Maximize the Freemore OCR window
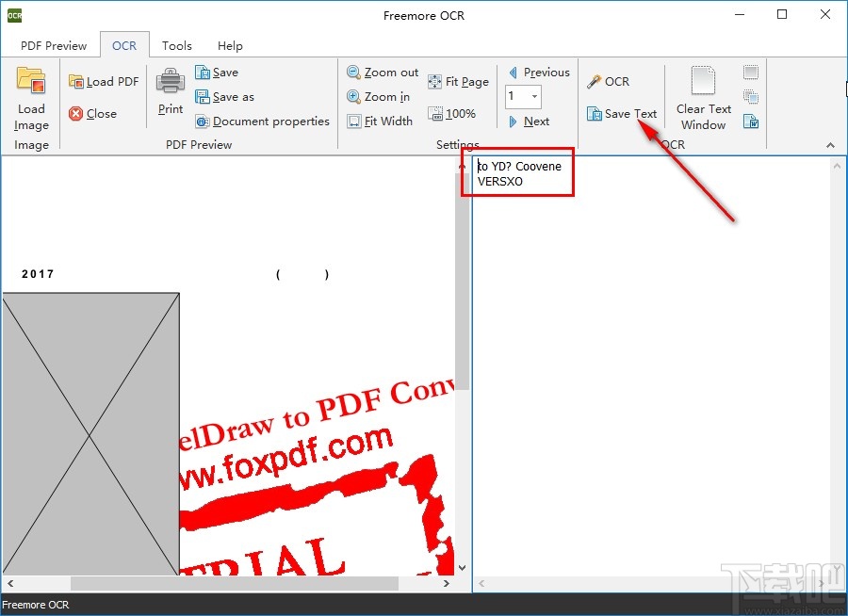 (x=782, y=15)
